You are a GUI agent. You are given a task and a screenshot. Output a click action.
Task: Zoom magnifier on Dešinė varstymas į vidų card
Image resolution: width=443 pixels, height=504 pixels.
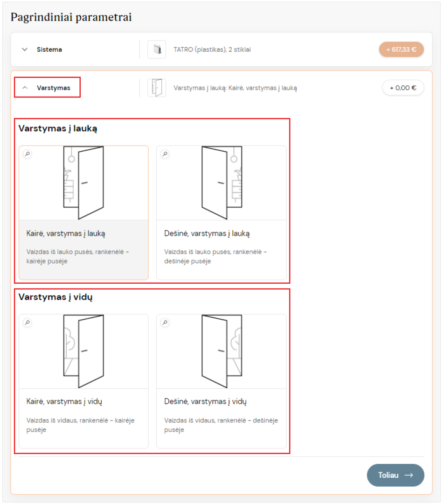click(x=165, y=322)
